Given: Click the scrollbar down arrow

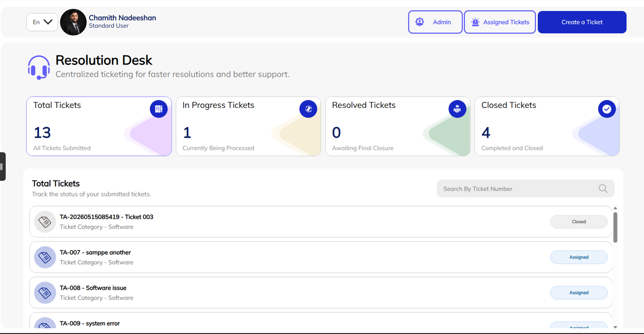Looking at the screenshot, I should pyautogui.click(x=615, y=327).
